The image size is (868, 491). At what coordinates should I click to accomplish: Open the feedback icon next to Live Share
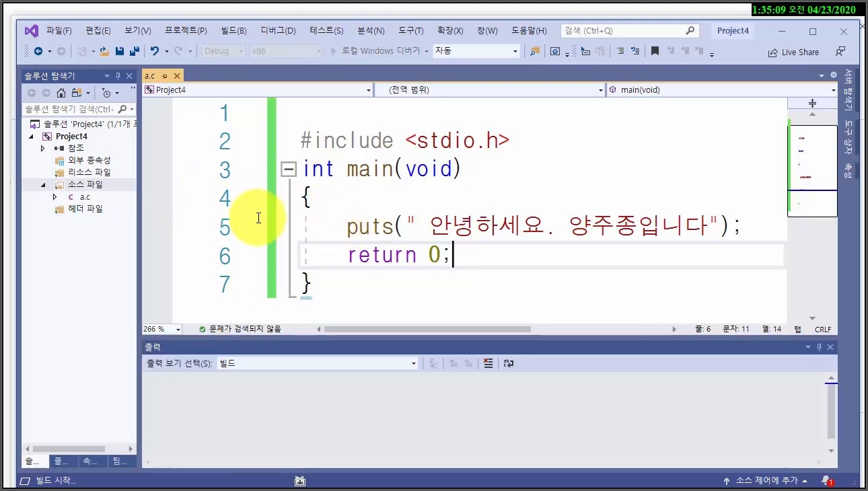840,51
